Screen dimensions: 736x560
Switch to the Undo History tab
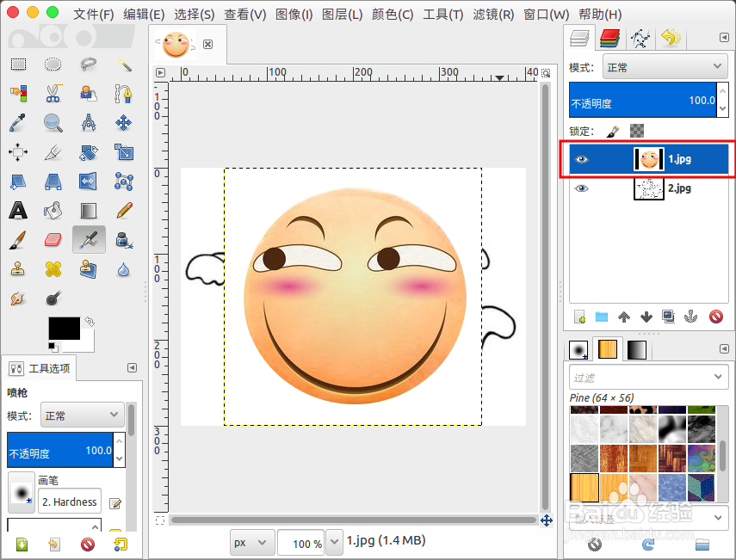[x=671, y=38]
